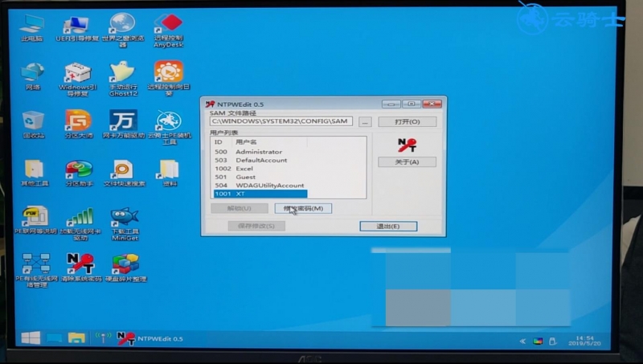
Task: Open the 此电脑 desktop icon
Action: pos(32,28)
